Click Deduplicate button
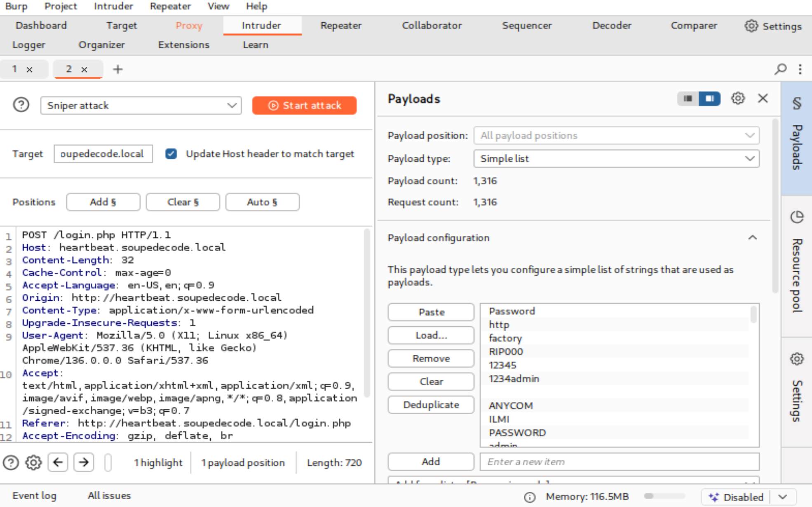The width and height of the screenshot is (812, 507). coord(431,405)
